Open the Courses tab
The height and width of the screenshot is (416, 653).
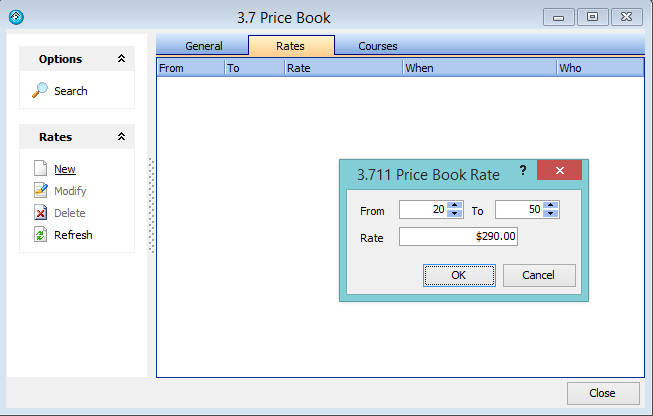pos(378,46)
